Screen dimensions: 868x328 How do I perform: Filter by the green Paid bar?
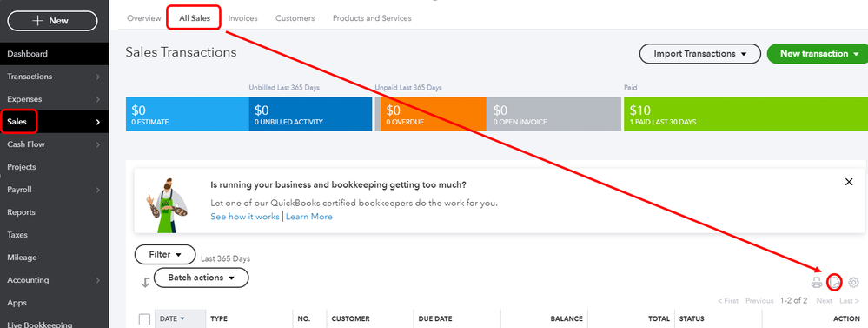coord(745,115)
